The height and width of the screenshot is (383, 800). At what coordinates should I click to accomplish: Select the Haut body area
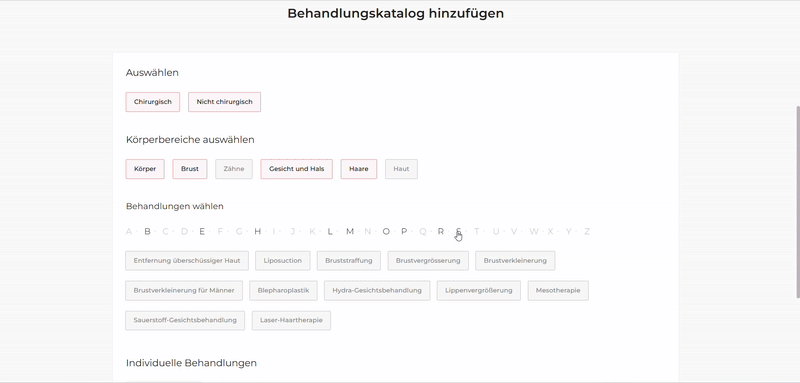click(401, 169)
